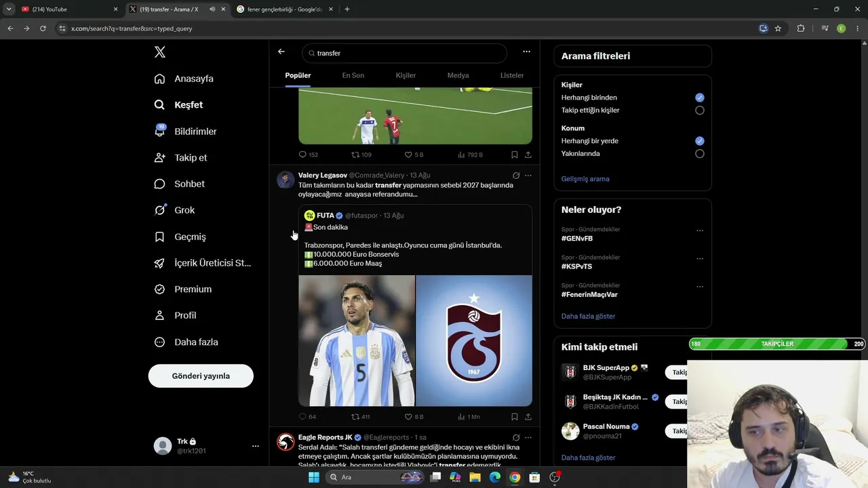The width and height of the screenshot is (868, 488).
Task: Open more options on Valery Legasov's post
Action: pyautogui.click(x=528, y=176)
